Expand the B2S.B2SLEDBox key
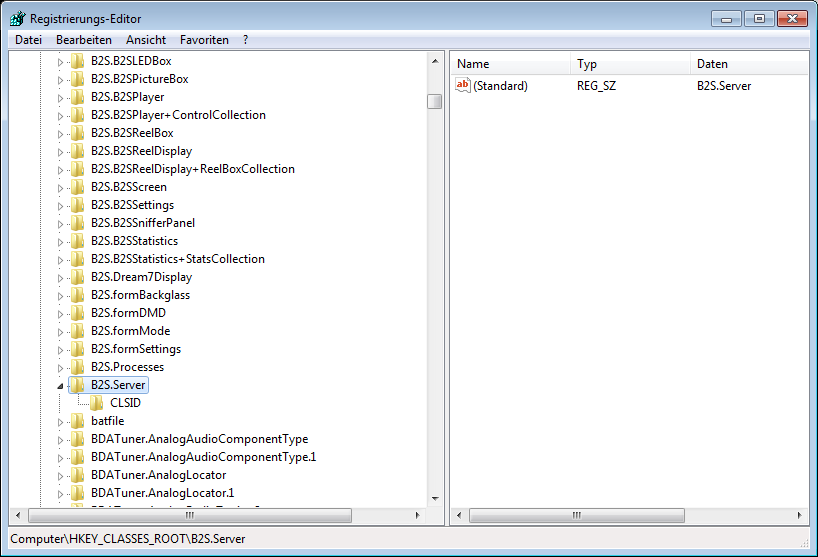 pos(60,62)
